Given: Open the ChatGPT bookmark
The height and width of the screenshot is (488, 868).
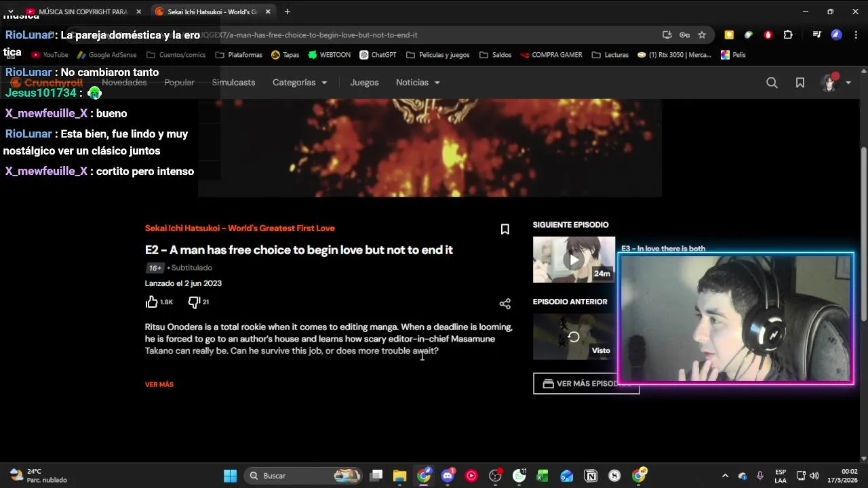Looking at the screenshot, I should click(x=378, y=55).
